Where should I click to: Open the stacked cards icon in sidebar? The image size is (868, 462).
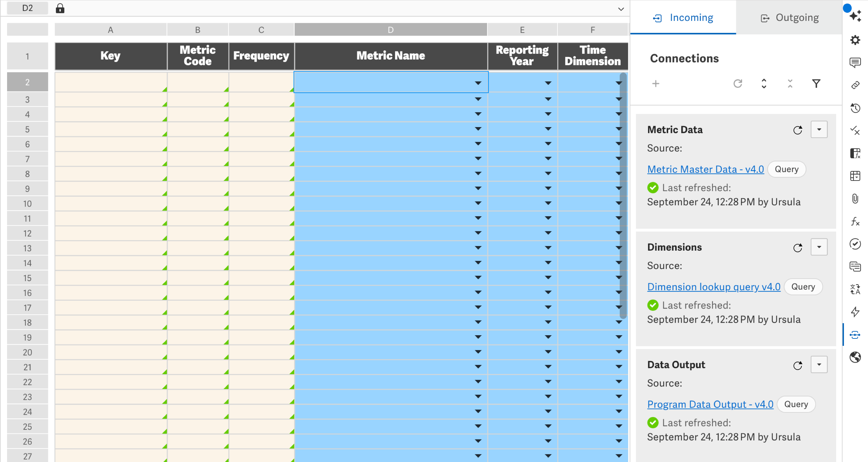click(x=855, y=266)
